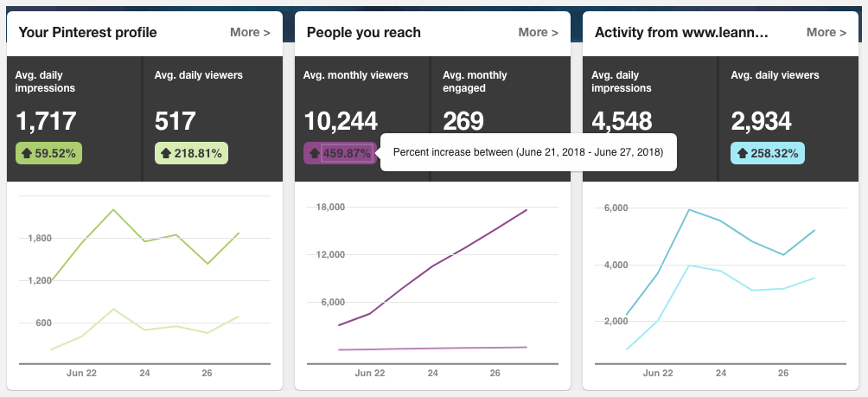Select the 517 avg. daily viewers figure
This screenshot has height=397, width=868.
click(x=175, y=121)
